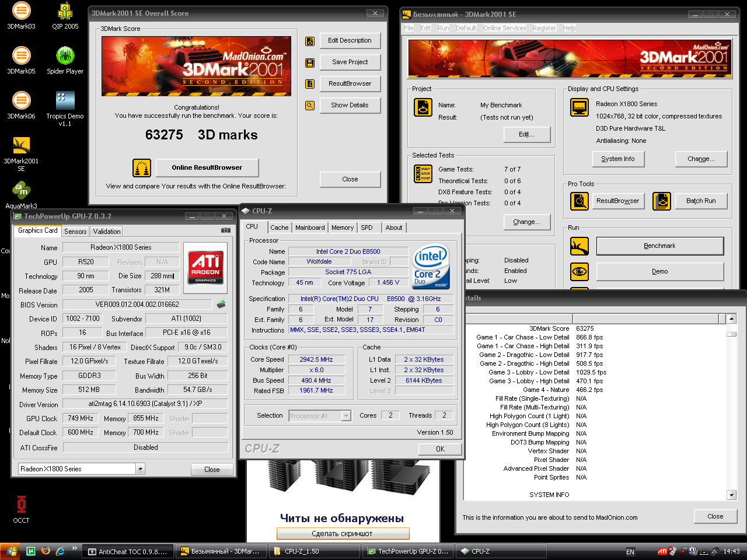Viewport: 747px width, 560px height.
Task: Click the ResultBrowser magnifier icon in Pro Tools
Action: [x=580, y=201]
